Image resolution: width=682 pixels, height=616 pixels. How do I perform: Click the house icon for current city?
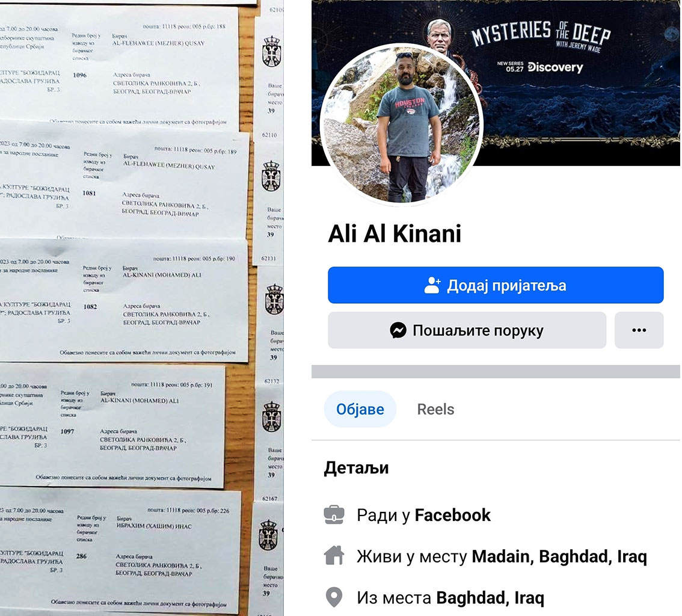tap(334, 555)
